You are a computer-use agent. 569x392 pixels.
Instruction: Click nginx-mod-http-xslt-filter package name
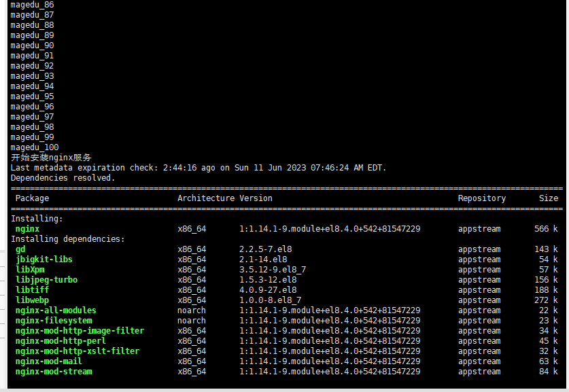point(77,351)
